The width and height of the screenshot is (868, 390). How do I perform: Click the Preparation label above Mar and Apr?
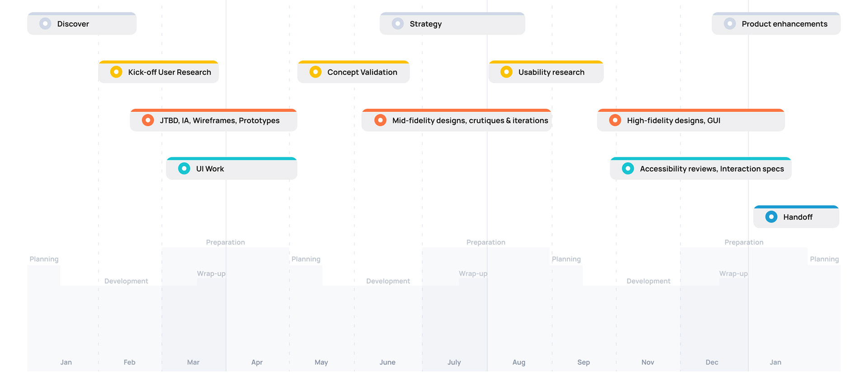click(226, 243)
